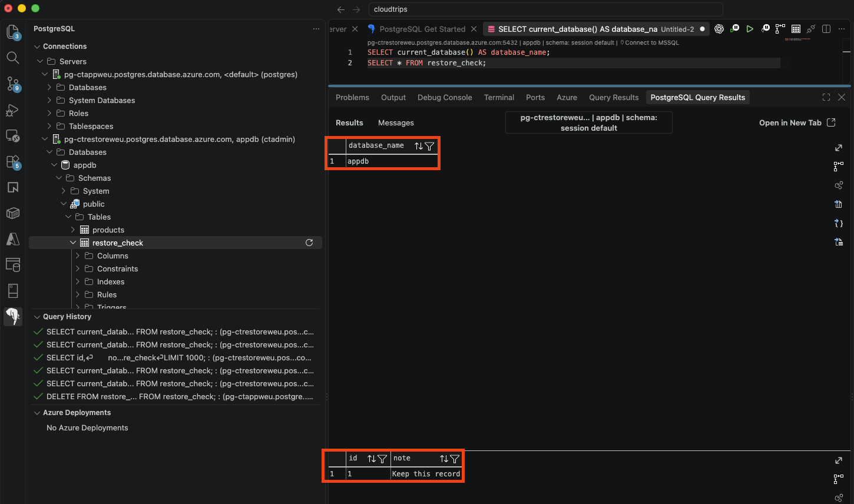Place cursor in SELECT * FROM restore_check line
Image resolution: width=854 pixels, height=504 pixels.
[427, 63]
